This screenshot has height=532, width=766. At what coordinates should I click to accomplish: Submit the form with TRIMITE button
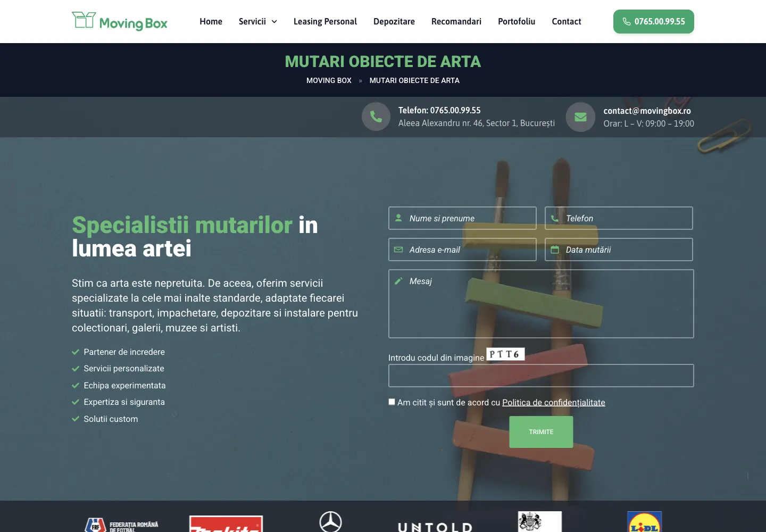[x=541, y=432]
